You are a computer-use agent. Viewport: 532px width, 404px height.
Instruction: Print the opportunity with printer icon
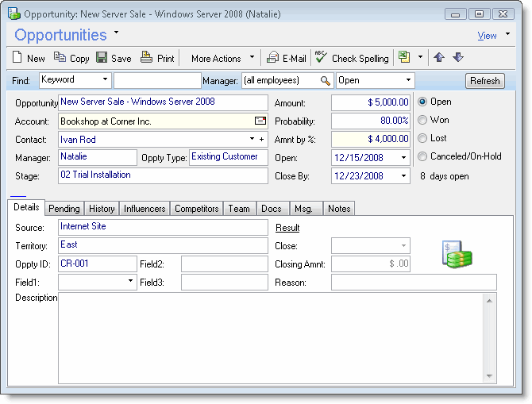pos(146,58)
